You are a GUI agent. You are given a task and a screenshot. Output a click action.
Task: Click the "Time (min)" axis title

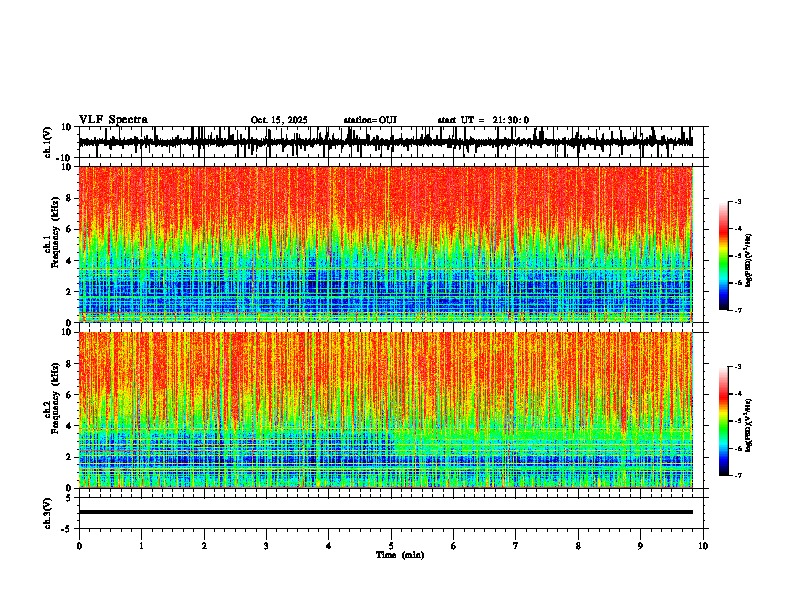[x=400, y=555]
